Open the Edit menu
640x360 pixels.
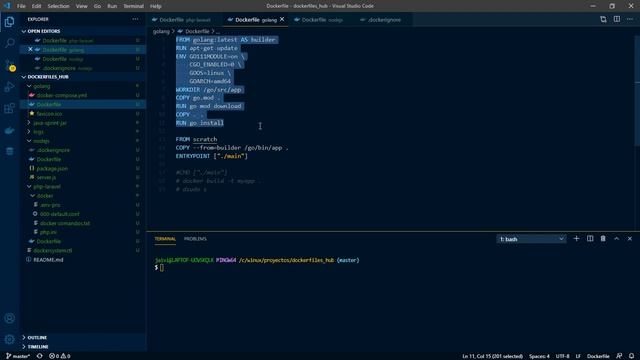36,6
